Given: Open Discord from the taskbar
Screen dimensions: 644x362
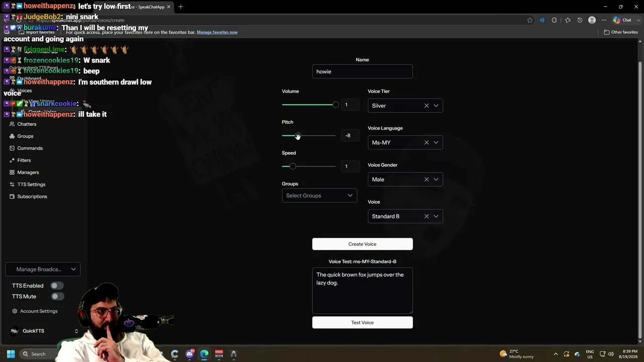Looking at the screenshot, I should point(190,354).
